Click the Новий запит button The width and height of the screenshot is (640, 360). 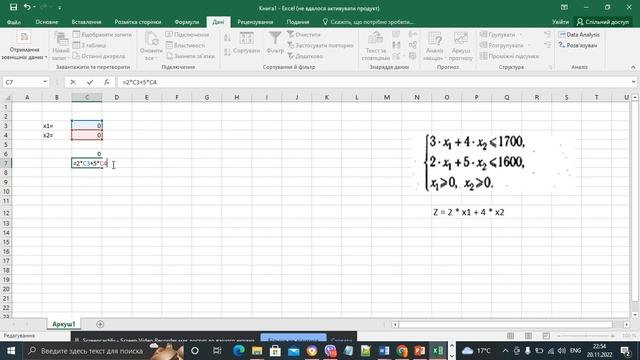click(61, 46)
